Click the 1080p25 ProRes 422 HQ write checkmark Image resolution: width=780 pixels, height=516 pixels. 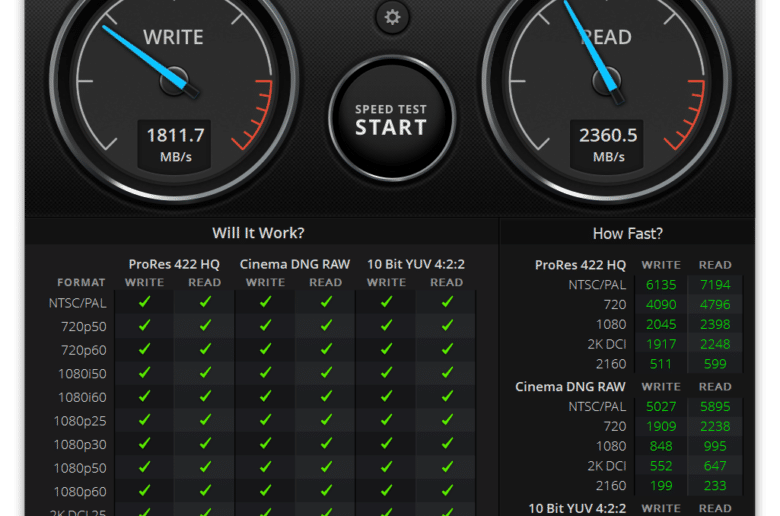[x=144, y=420]
